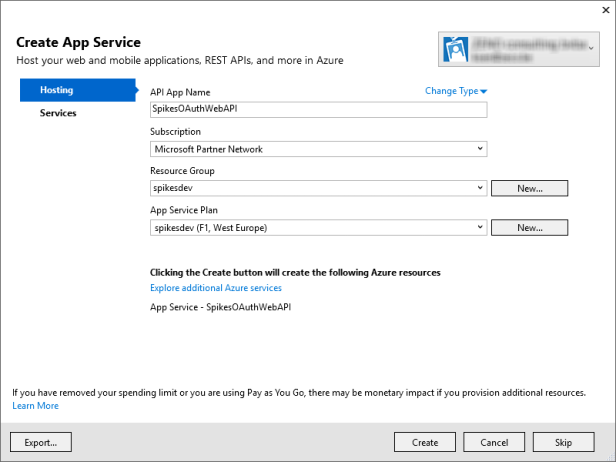The height and width of the screenshot is (462, 616).
Task: Click the Create button
Action: click(425, 442)
